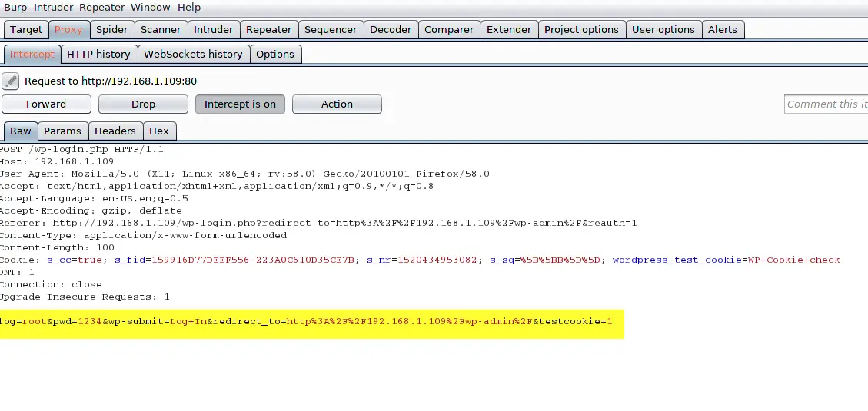Screen dimensions: 868x411
Task: Open the Scanner tab
Action: click(161, 30)
